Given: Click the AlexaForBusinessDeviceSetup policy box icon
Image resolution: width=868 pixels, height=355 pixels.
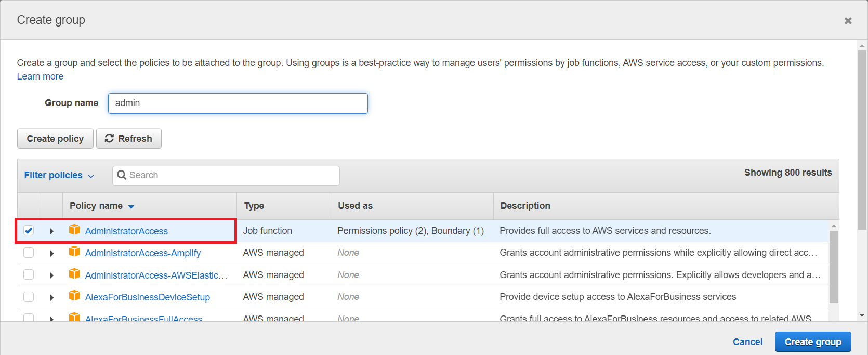Looking at the screenshot, I should 74,296.
